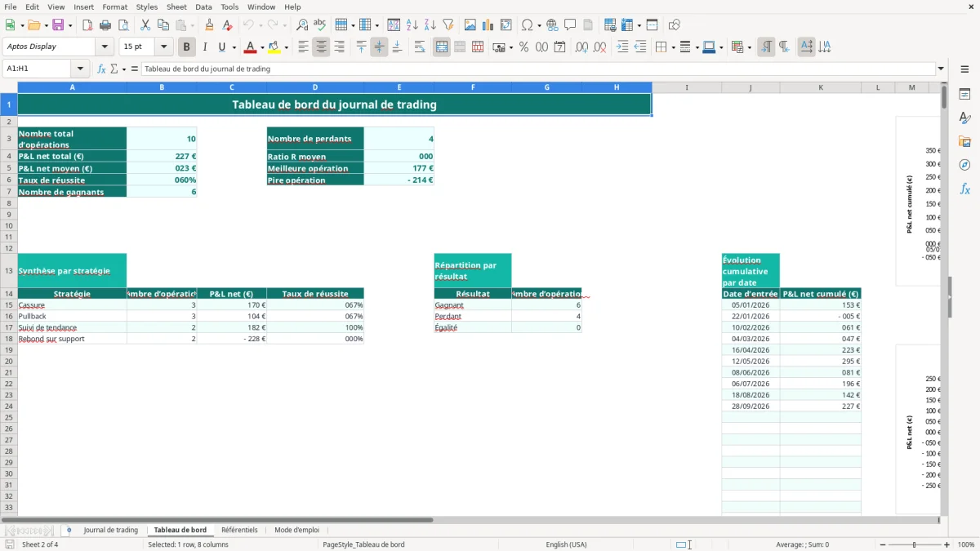Screen dimensions: 980x551
Task: Open the Save button's dropdown arrow
Action: pos(70,25)
